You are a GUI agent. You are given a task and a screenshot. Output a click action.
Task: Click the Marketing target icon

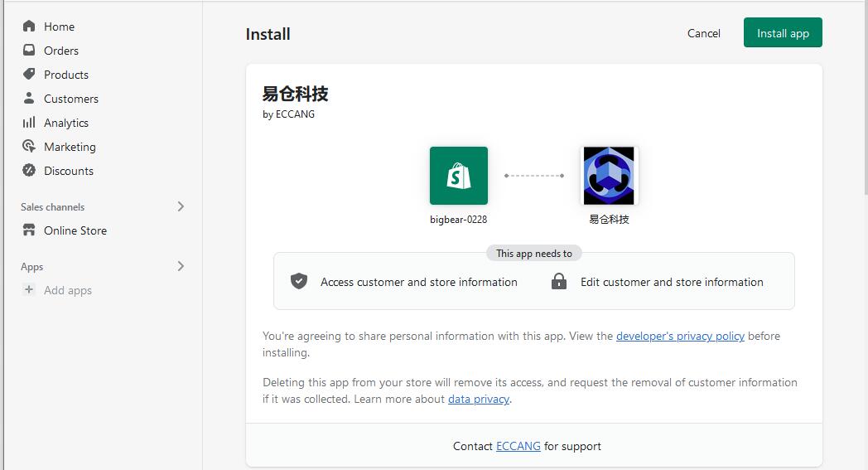pos(29,146)
